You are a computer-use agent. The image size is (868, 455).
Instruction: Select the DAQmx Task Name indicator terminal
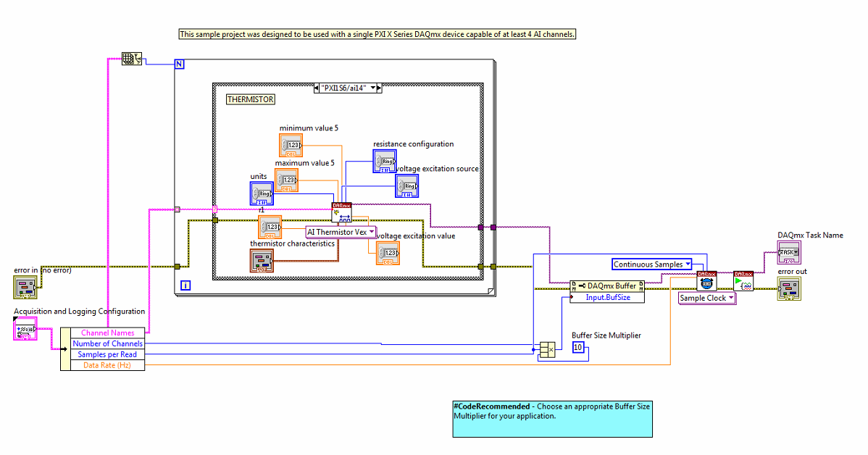[789, 252]
